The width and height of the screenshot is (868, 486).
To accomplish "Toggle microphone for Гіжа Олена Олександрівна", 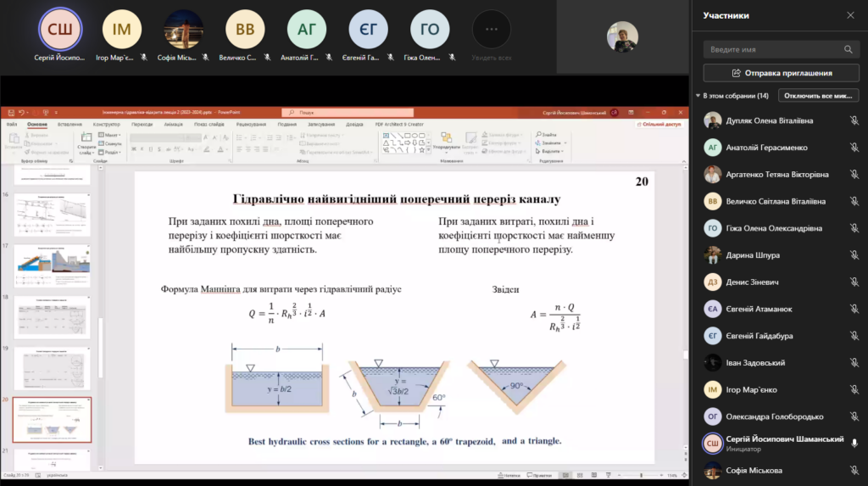I will coord(854,228).
